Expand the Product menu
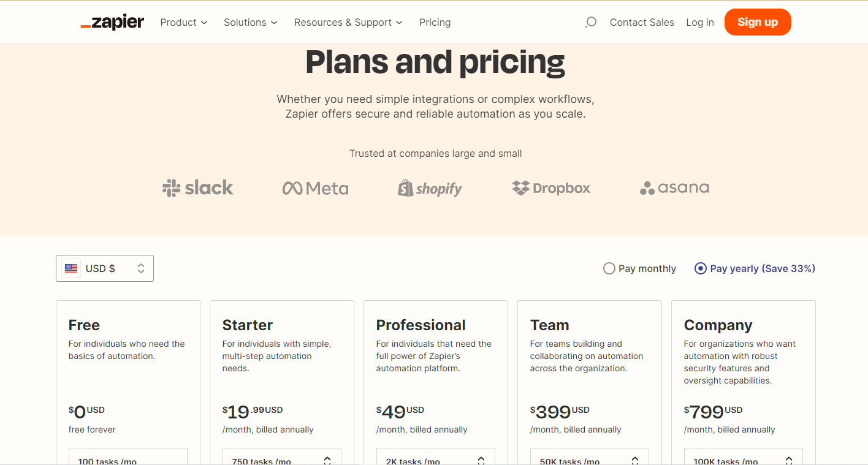 184,22
